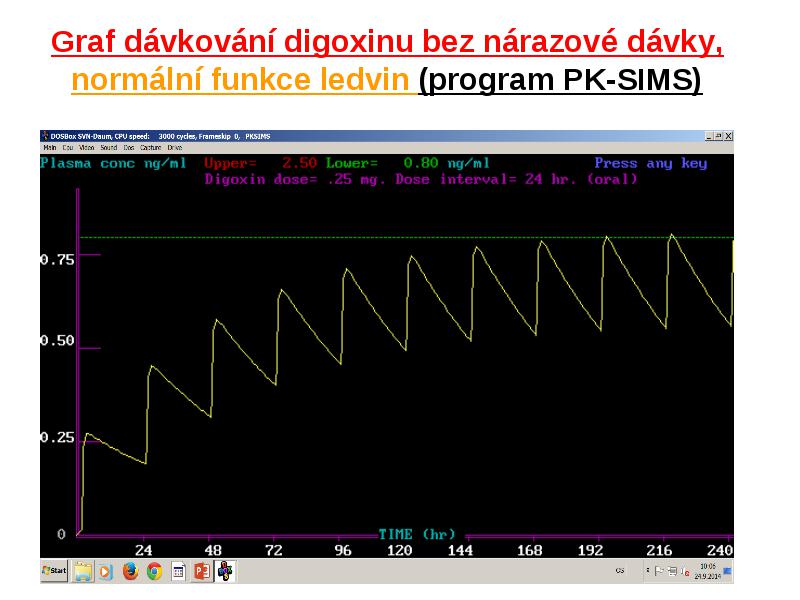Click the 'TIME (hr)' axis label

417,534
